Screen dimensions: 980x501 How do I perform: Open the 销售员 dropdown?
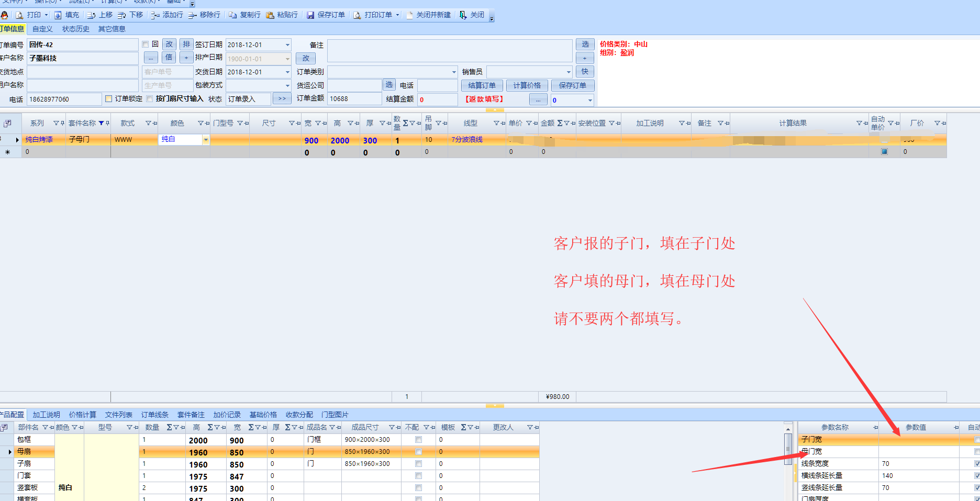(568, 72)
